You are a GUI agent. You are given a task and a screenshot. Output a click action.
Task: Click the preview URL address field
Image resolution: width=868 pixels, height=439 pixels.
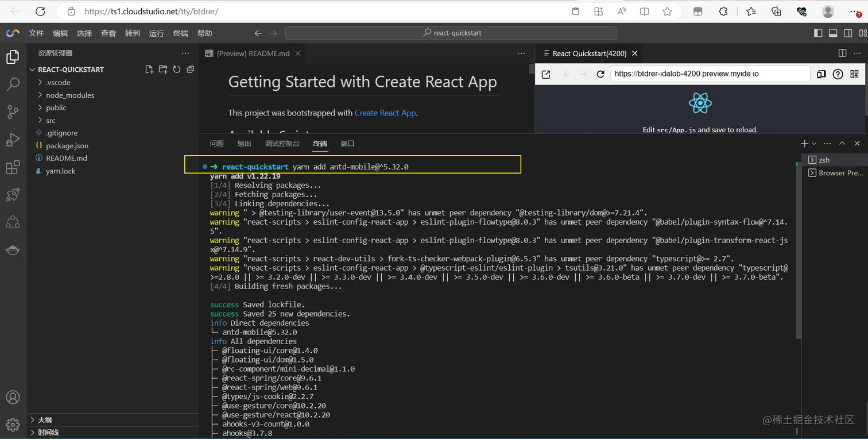pyautogui.click(x=710, y=74)
